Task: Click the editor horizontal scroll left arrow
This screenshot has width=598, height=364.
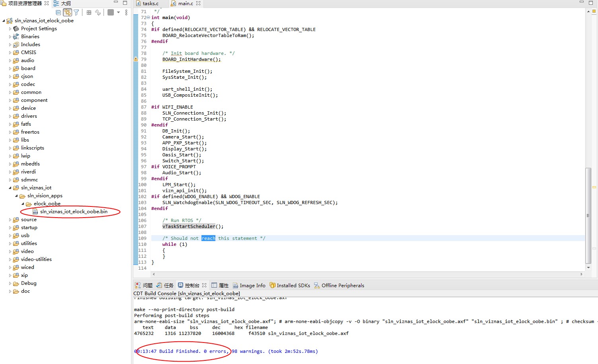Action: pyautogui.click(x=154, y=274)
